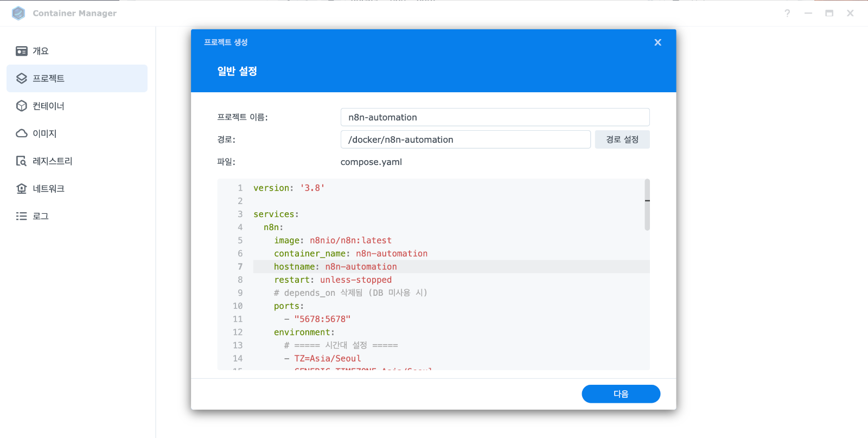Click the "n8n:" service name line
This screenshot has height=438, width=868.
[273, 227]
